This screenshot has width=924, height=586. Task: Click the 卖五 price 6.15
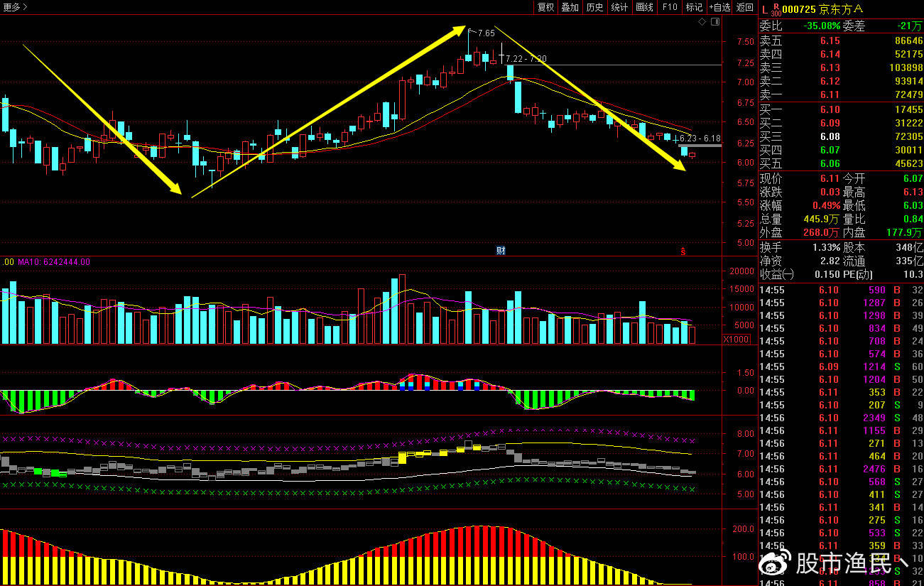[x=830, y=41]
